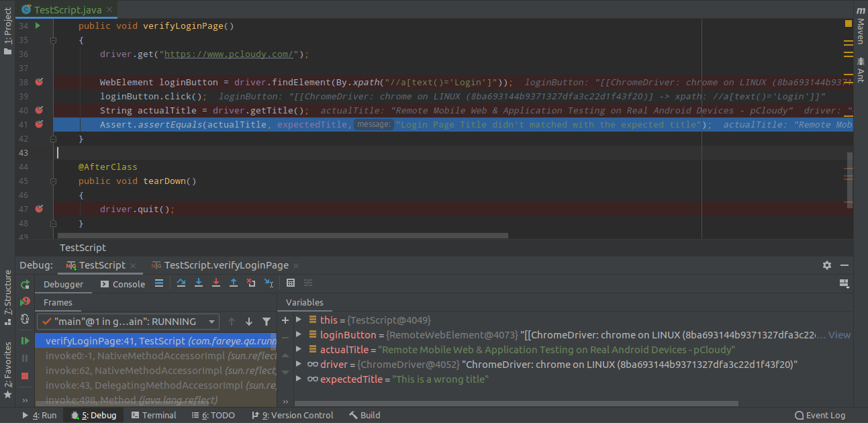Click the Run to Cursor icon

coord(269,283)
